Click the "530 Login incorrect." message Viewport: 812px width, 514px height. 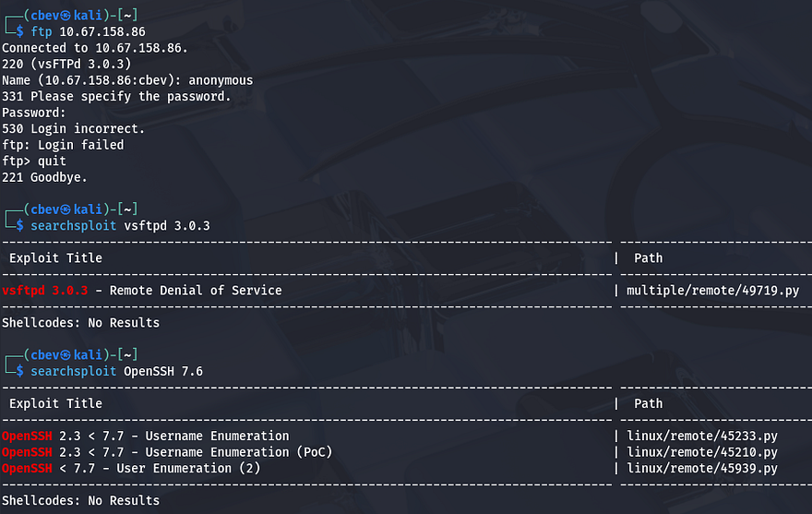pos(73,128)
